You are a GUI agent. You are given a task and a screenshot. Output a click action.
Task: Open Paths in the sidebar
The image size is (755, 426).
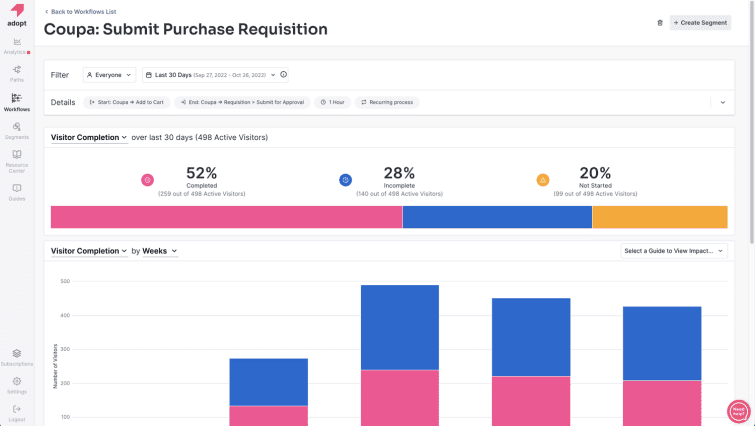pos(17,74)
